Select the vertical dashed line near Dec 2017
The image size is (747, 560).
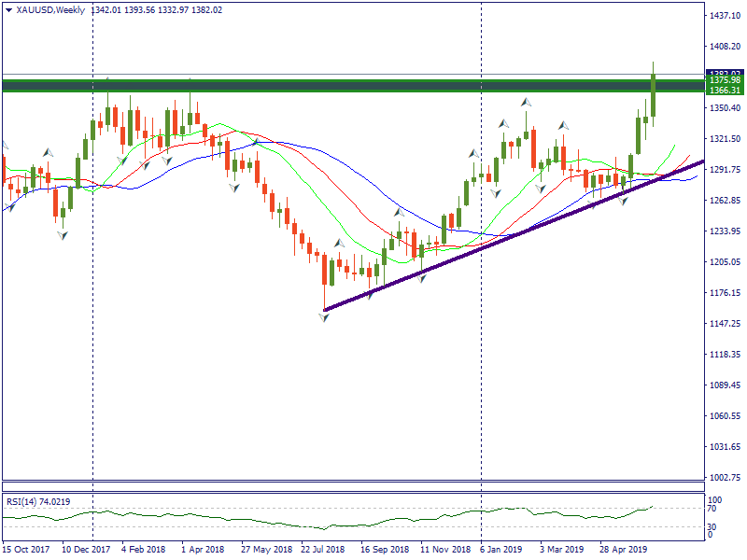tap(92, 280)
